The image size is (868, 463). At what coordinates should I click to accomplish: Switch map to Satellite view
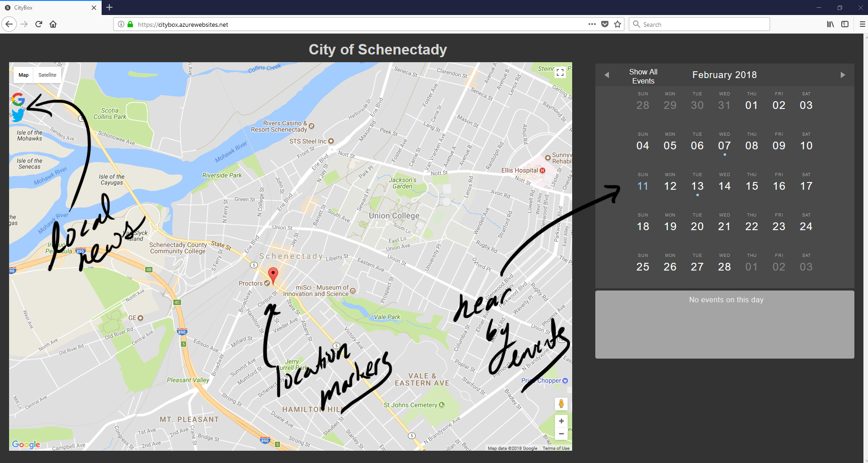(x=47, y=75)
